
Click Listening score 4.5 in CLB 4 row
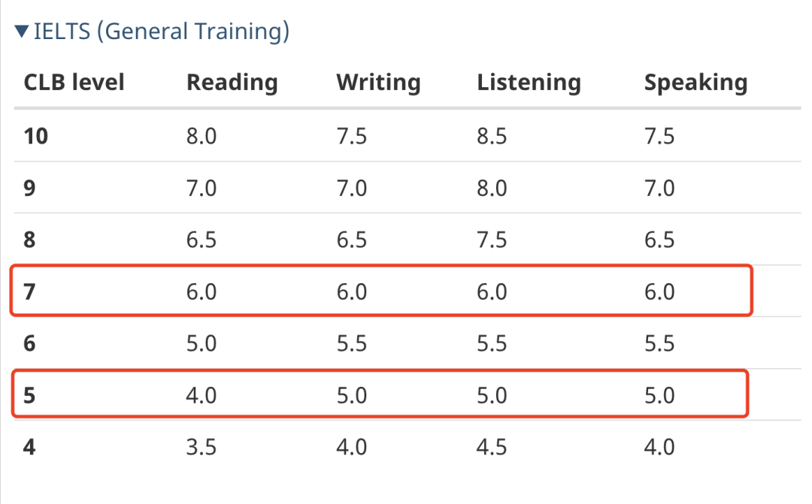click(x=492, y=447)
